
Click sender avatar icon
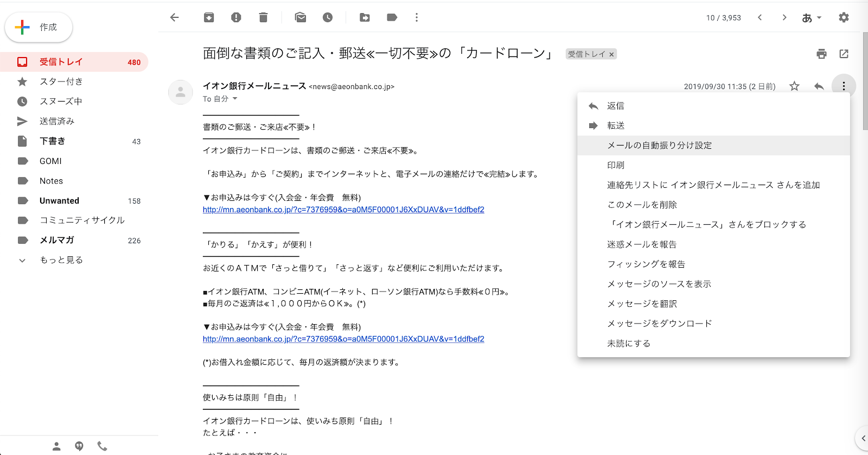point(181,92)
